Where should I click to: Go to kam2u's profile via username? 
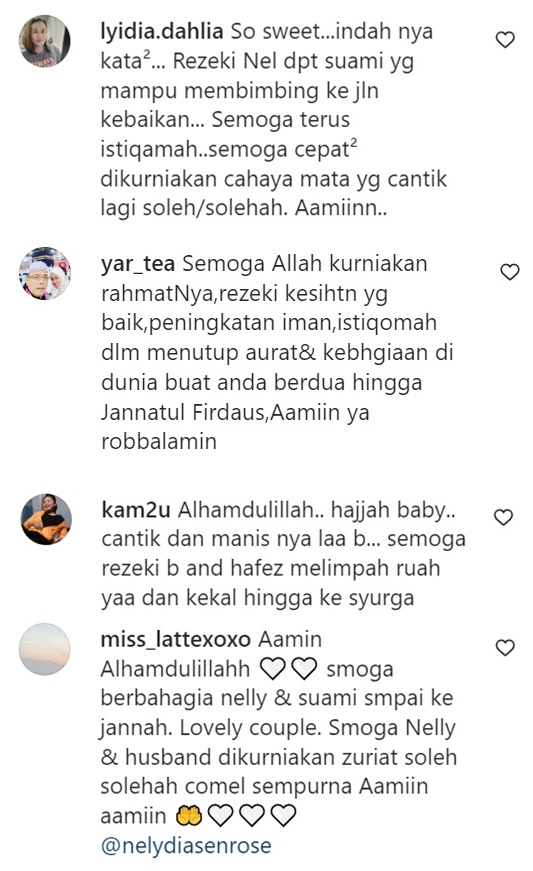pos(136,510)
